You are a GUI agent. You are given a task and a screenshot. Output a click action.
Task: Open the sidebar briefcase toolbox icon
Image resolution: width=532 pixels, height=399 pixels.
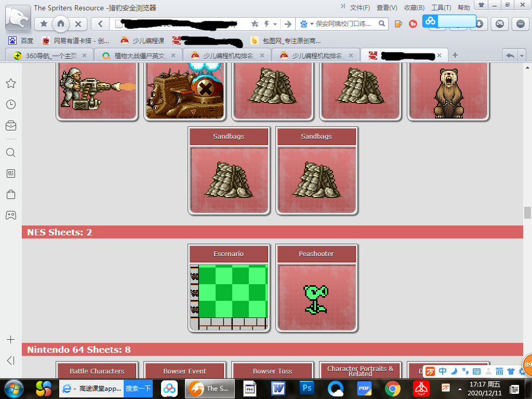click(x=11, y=126)
